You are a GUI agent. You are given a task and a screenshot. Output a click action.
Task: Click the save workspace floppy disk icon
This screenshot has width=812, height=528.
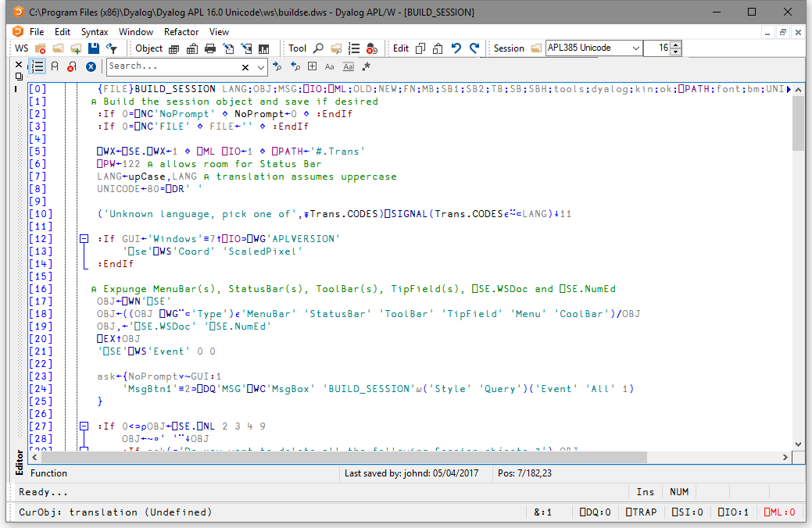pyautogui.click(x=93, y=48)
